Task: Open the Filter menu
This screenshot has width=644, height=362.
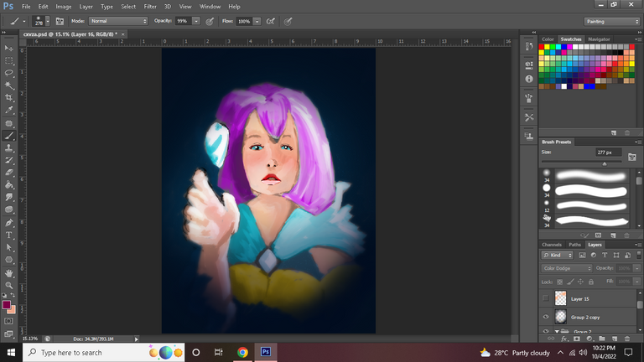Action: pos(150,7)
